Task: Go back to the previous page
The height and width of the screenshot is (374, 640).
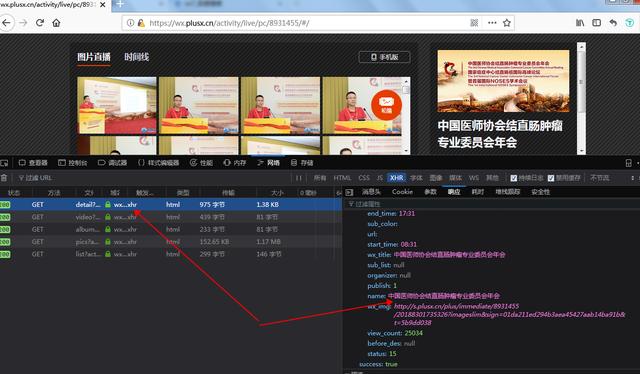Action: click(x=6, y=23)
